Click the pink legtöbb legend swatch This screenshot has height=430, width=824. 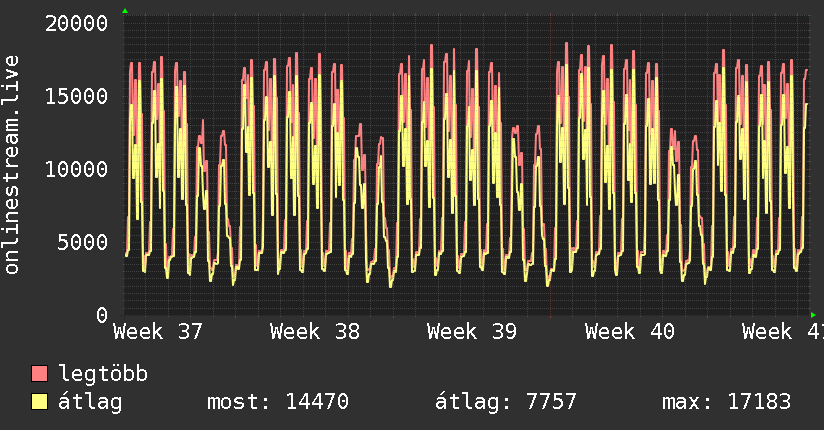coord(39,374)
